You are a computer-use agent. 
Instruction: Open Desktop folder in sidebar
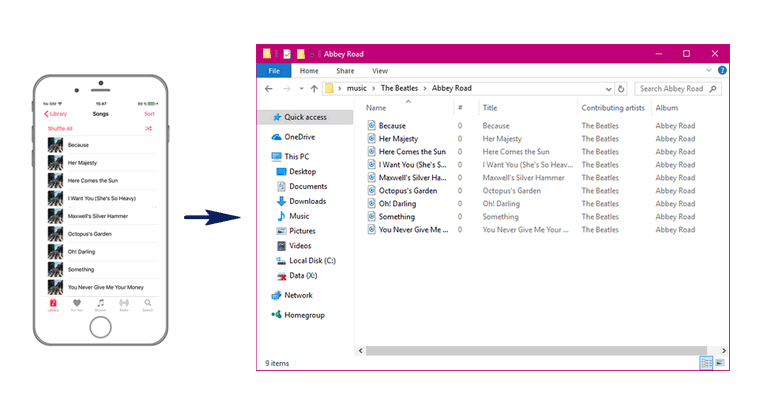(x=296, y=172)
